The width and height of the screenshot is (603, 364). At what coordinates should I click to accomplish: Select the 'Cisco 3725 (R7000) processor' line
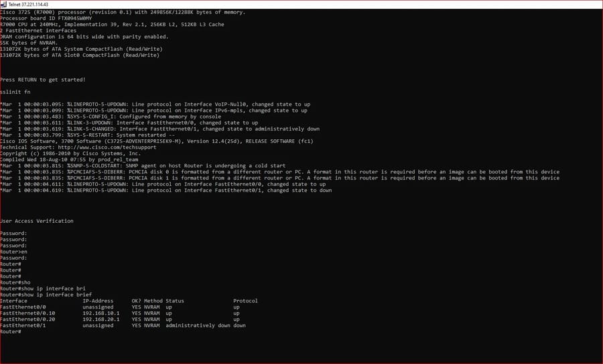pos(123,12)
